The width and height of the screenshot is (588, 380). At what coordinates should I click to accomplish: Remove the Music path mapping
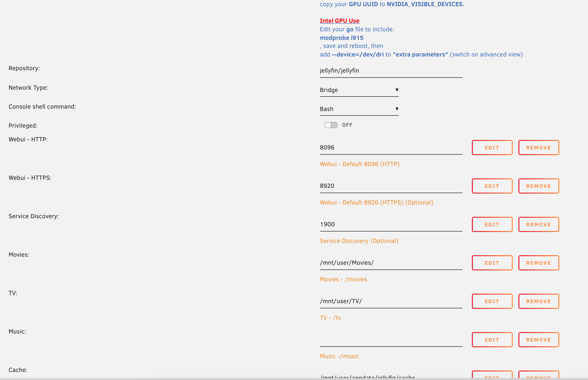point(539,339)
